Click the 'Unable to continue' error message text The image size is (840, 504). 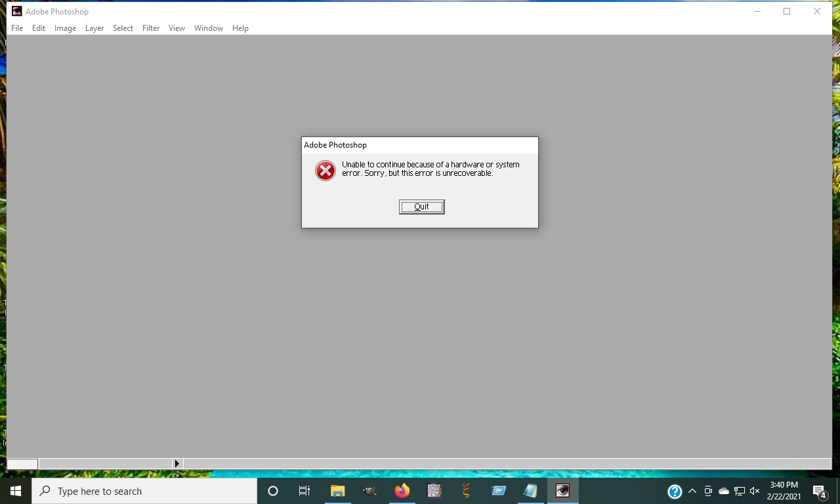430,169
